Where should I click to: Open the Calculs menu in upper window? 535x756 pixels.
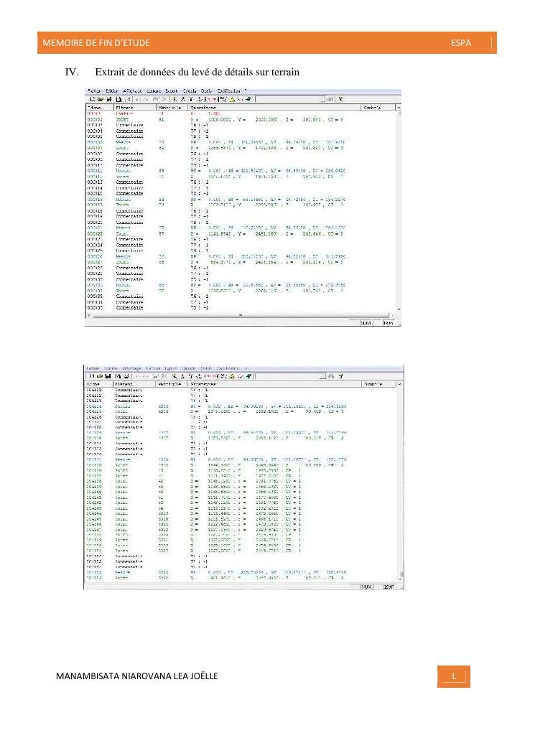[190, 91]
